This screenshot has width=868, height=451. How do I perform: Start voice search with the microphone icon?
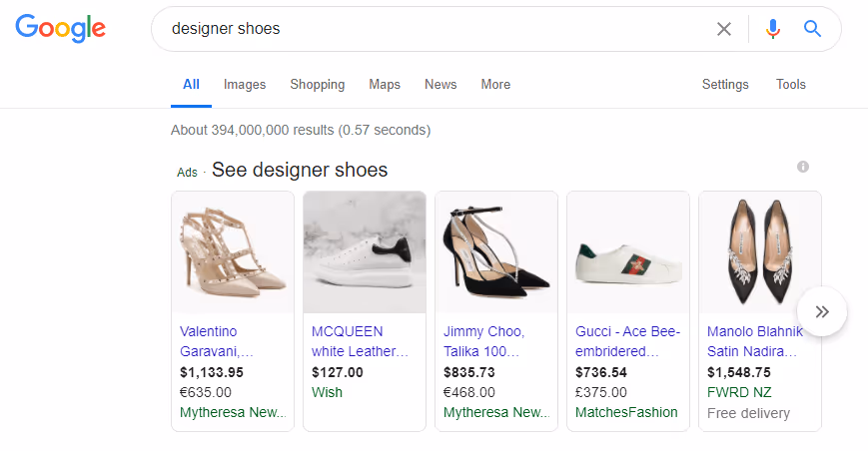coord(773,29)
